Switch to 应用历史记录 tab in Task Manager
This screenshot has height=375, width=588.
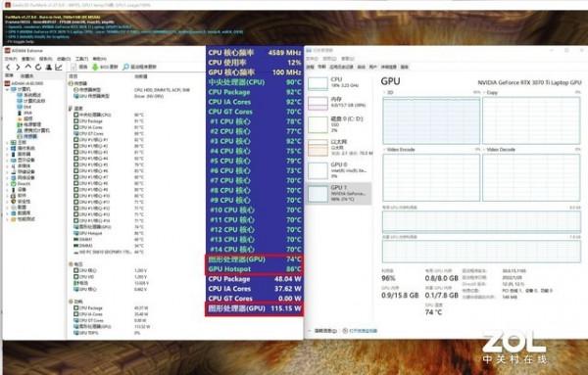341,67
